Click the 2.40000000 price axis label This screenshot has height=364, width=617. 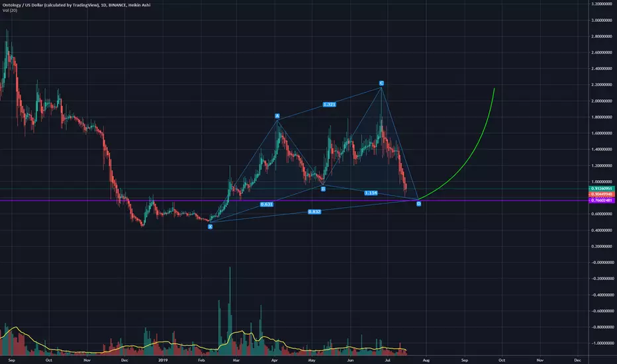[602, 68]
